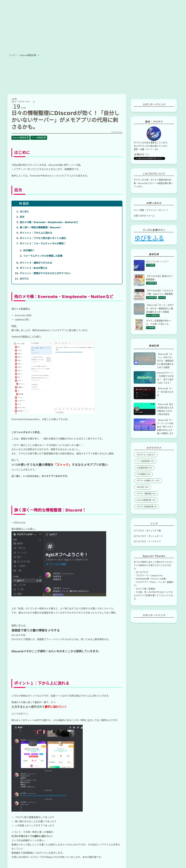The width and height of the screenshot is (186, 868).
Task: Click the 読者になる subscribe button
Action: 139,154
